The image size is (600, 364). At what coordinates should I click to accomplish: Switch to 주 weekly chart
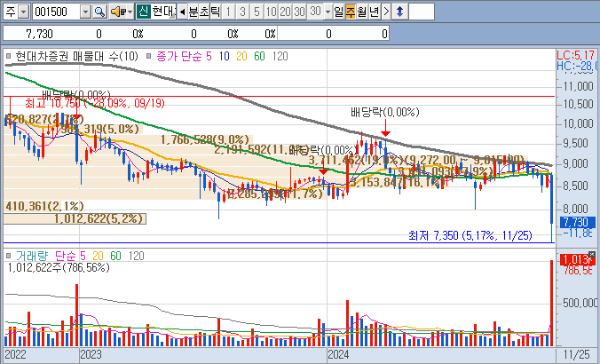tap(350, 12)
